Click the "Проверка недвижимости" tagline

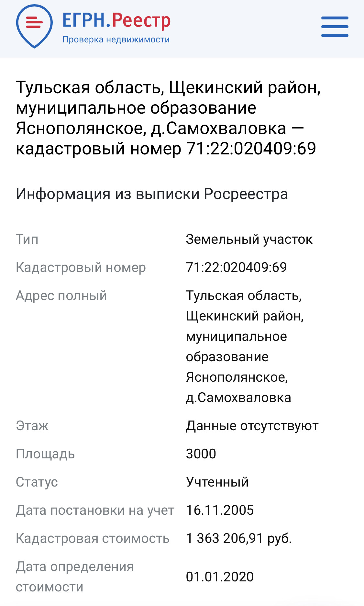pyautogui.click(x=116, y=39)
